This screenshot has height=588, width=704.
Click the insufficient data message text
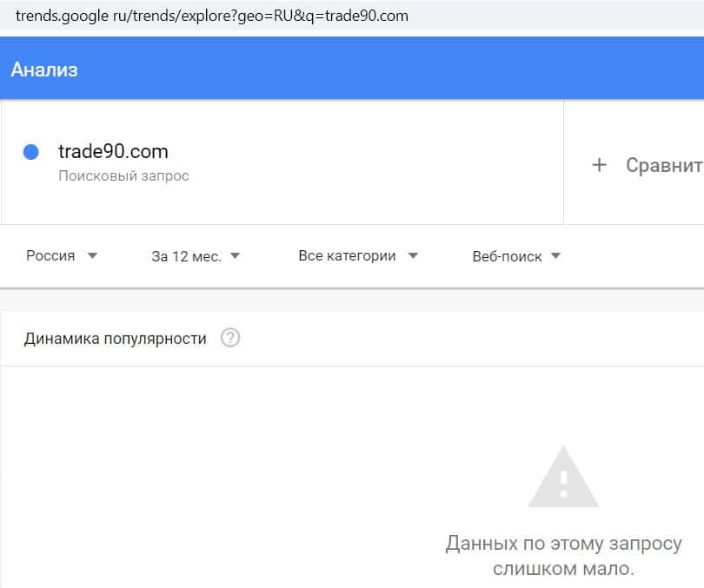pyautogui.click(x=563, y=556)
